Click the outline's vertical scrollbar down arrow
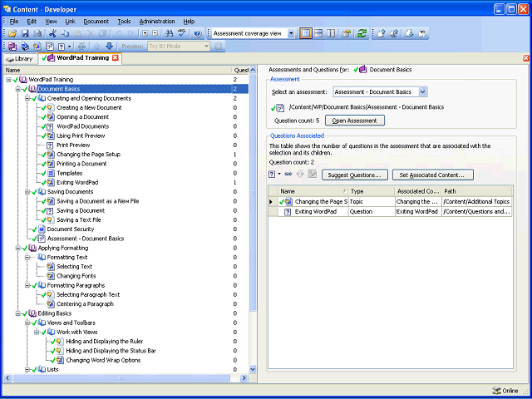Image resolution: width=532 pixels, height=399 pixels. (x=253, y=369)
